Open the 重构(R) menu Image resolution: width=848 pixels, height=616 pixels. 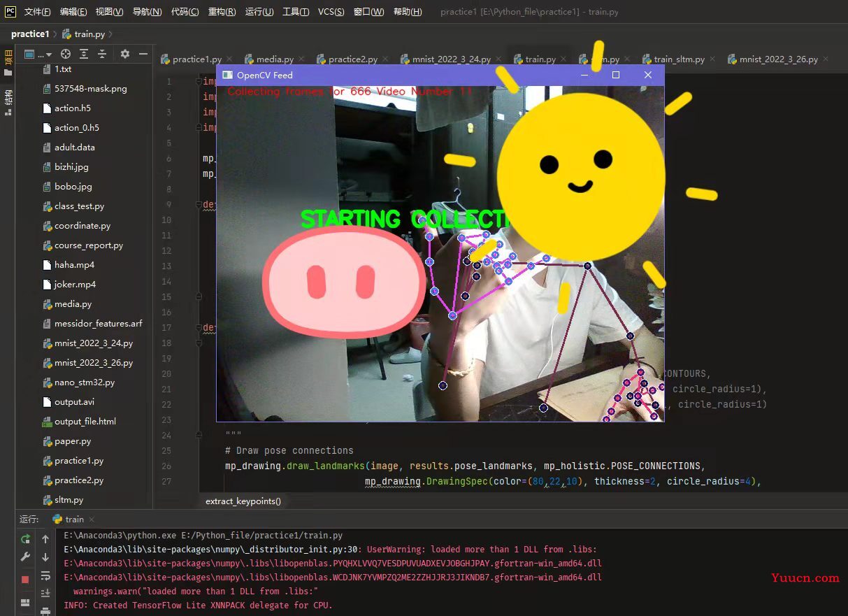pyautogui.click(x=222, y=12)
